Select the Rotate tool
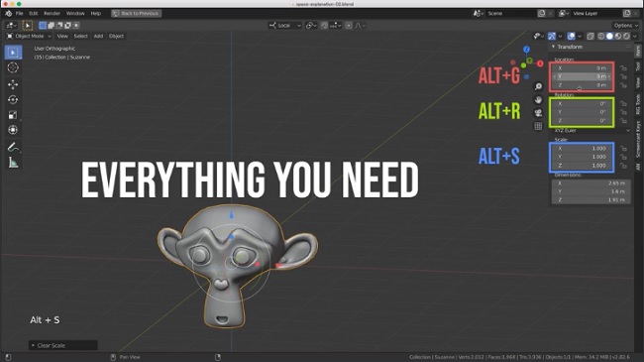The height and width of the screenshot is (362, 644). pyautogui.click(x=13, y=99)
